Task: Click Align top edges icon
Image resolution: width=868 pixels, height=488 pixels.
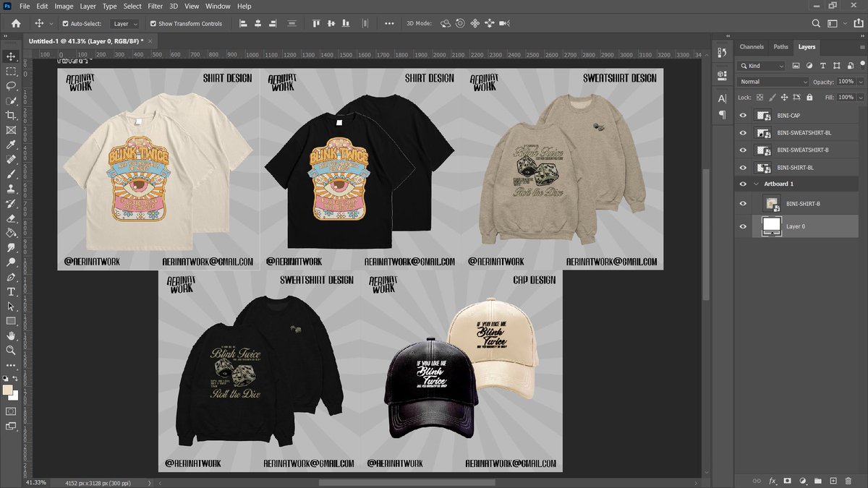Action: tap(315, 23)
